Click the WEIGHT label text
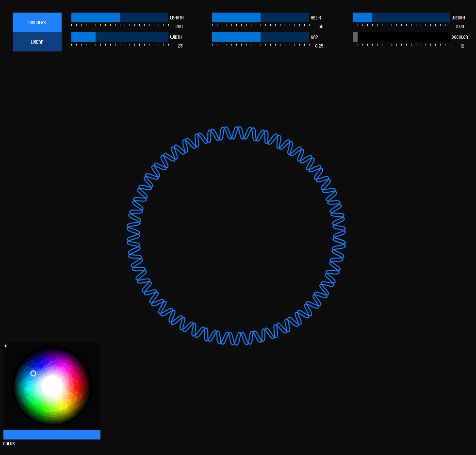The height and width of the screenshot is (455, 476). [459, 18]
